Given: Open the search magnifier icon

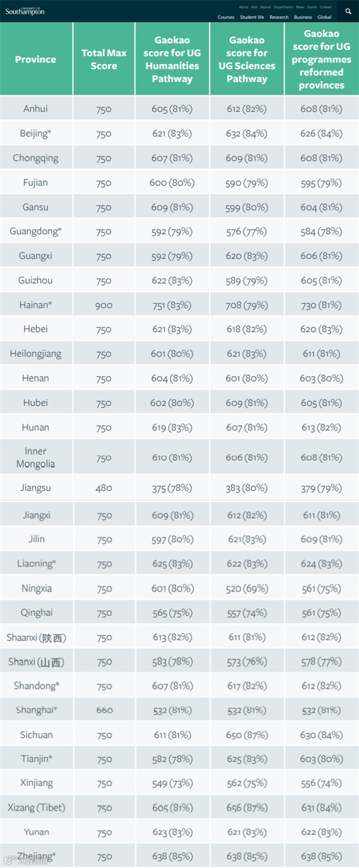Looking at the screenshot, I should [x=348, y=11].
